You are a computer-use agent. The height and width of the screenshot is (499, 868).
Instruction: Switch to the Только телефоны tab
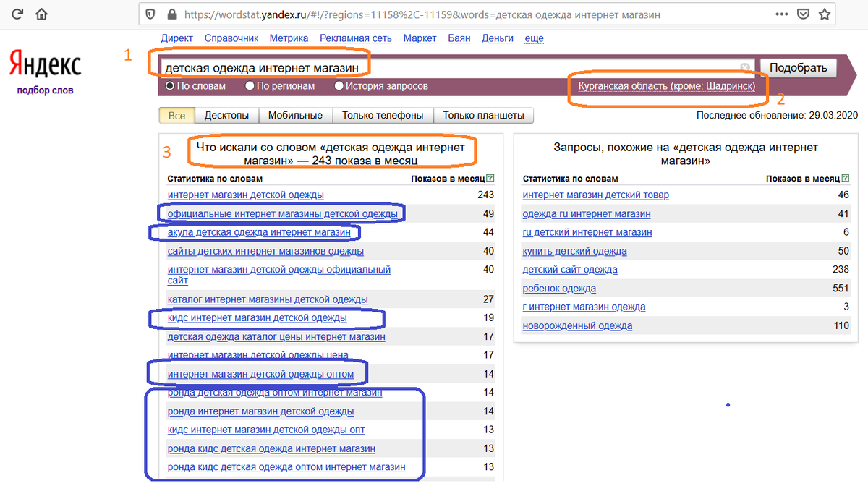click(x=383, y=116)
